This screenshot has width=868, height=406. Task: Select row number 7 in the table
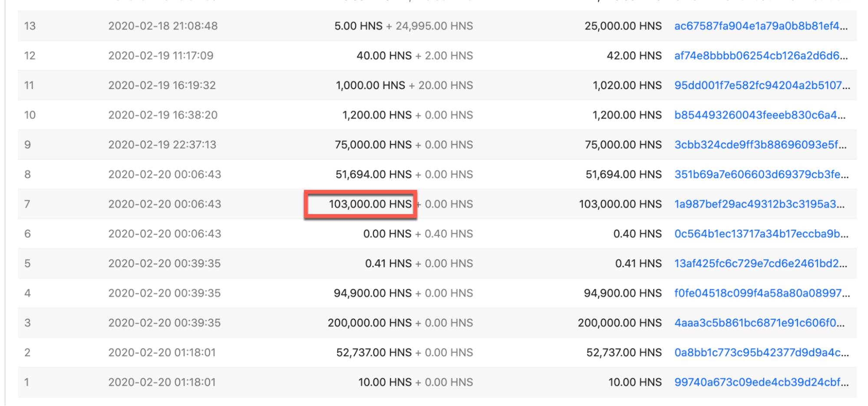(28, 204)
